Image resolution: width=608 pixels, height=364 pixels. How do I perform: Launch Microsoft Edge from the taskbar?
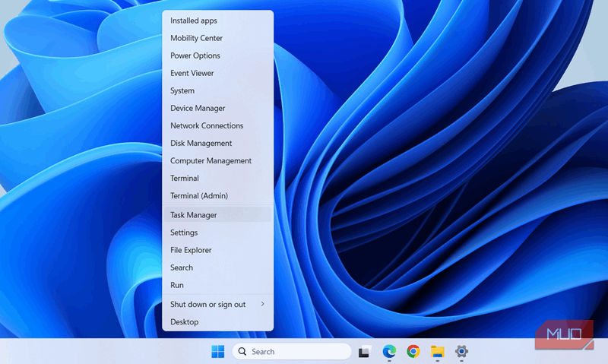[x=389, y=351]
